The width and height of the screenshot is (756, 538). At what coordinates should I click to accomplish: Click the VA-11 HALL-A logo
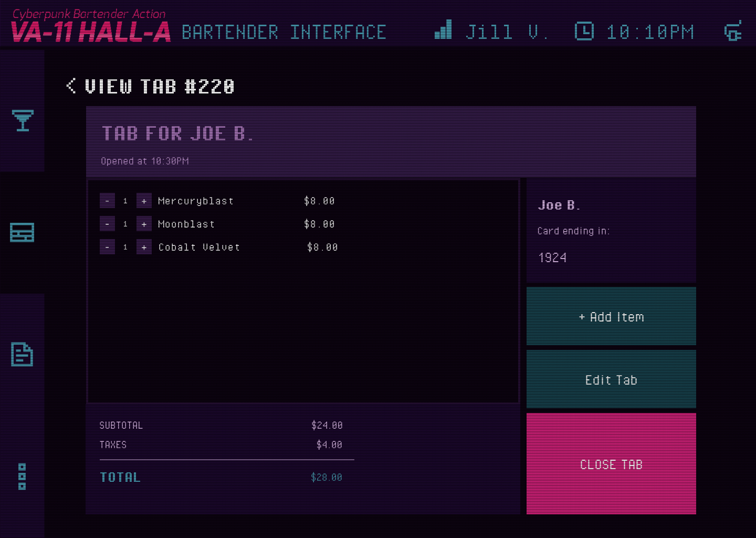(90, 26)
